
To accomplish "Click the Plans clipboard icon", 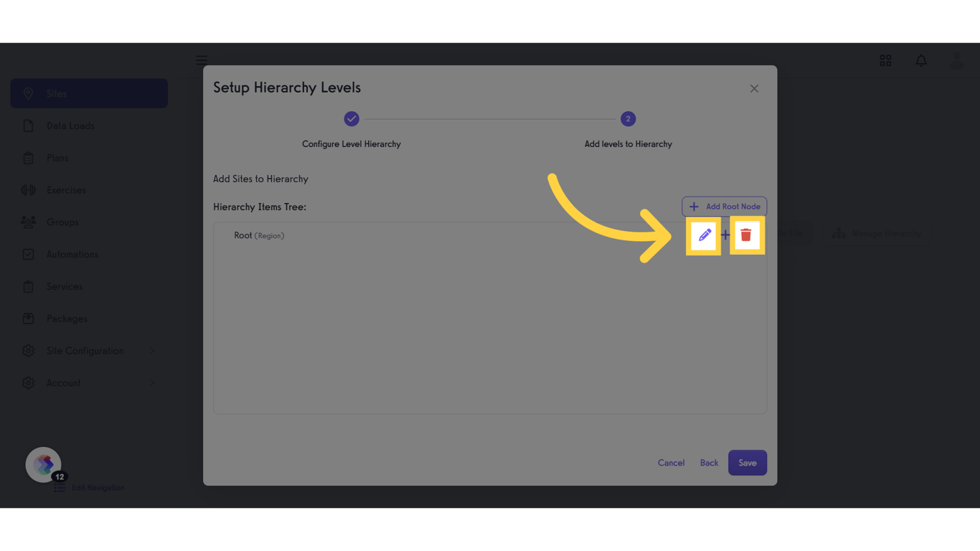I will click(x=28, y=158).
